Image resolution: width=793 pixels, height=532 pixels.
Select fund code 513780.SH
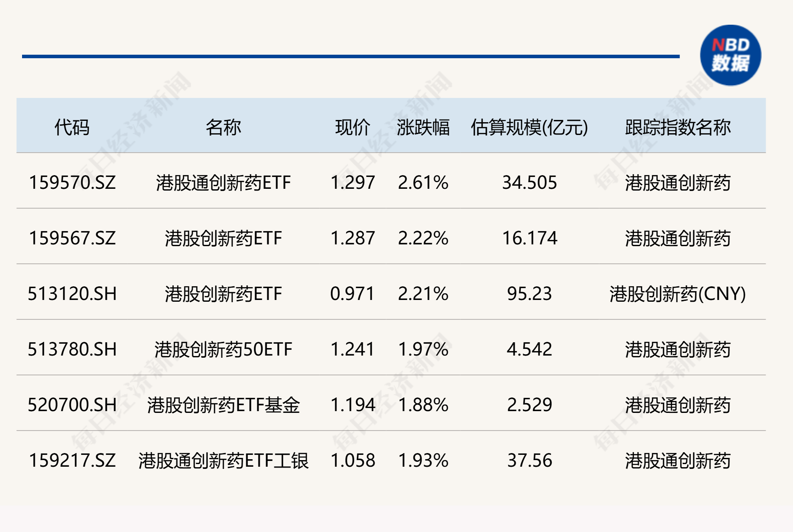(x=72, y=349)
